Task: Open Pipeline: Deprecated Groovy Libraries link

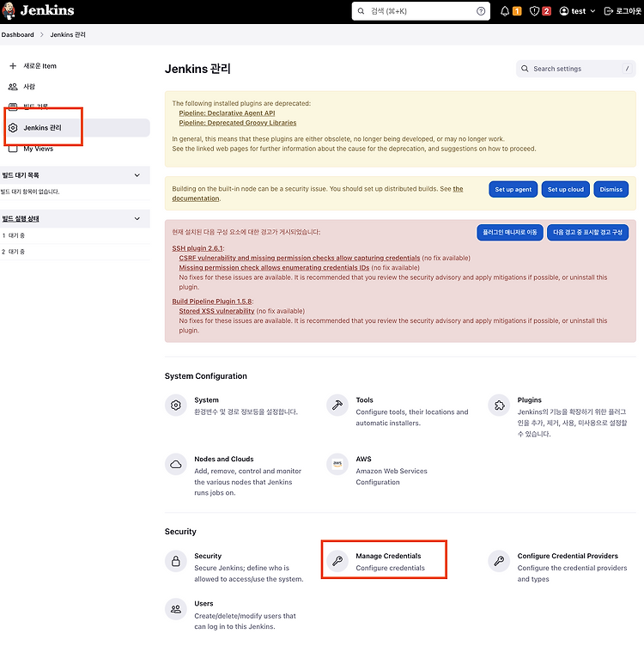Action: pyautogui.click(x=238, y=123)
